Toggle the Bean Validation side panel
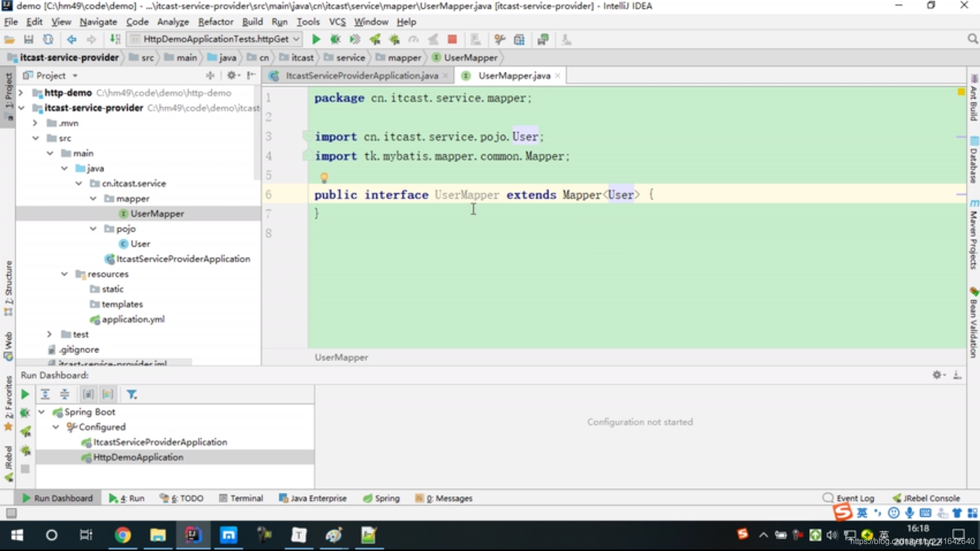980x551 pixels. [x=974, y=323]
